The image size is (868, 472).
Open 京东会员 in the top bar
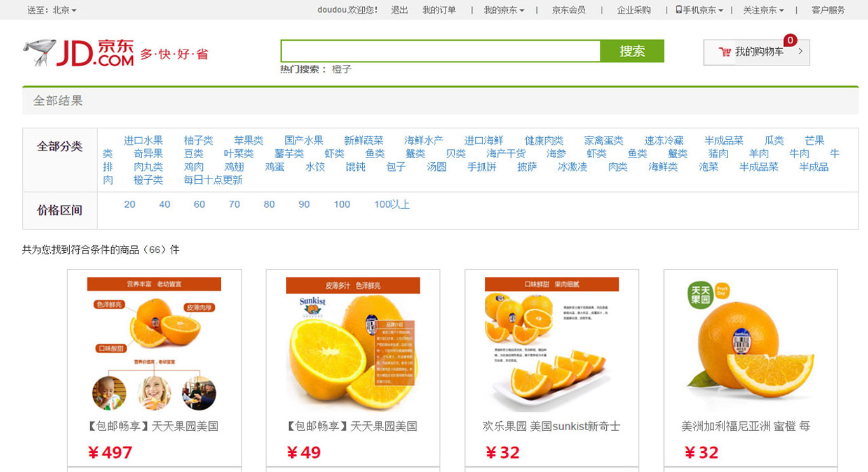[x=569, y=10]
